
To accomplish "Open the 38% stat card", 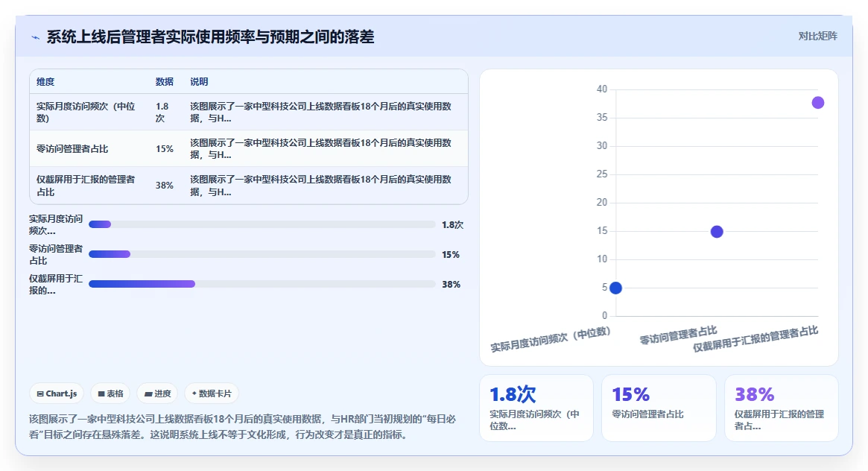I will tap(782, 408).
